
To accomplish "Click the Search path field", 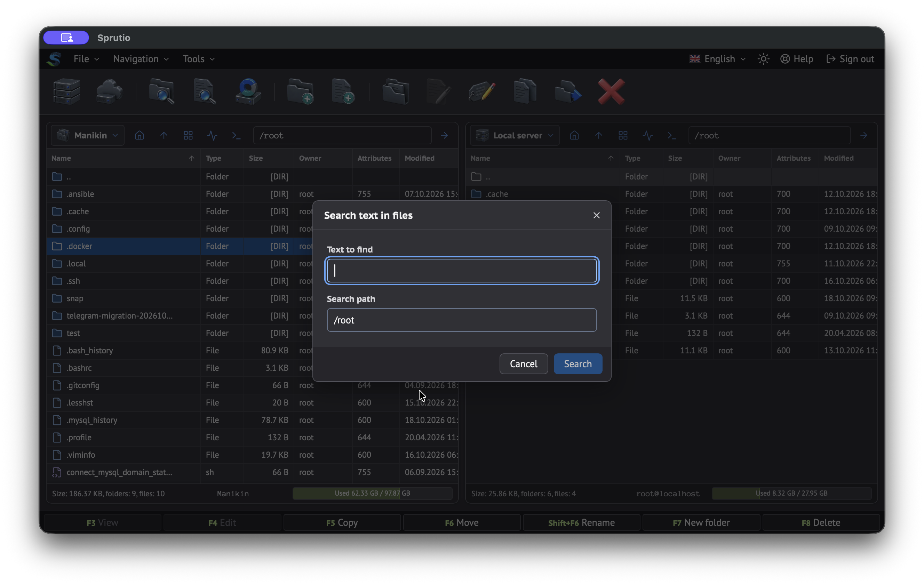I will pos(462,320).
